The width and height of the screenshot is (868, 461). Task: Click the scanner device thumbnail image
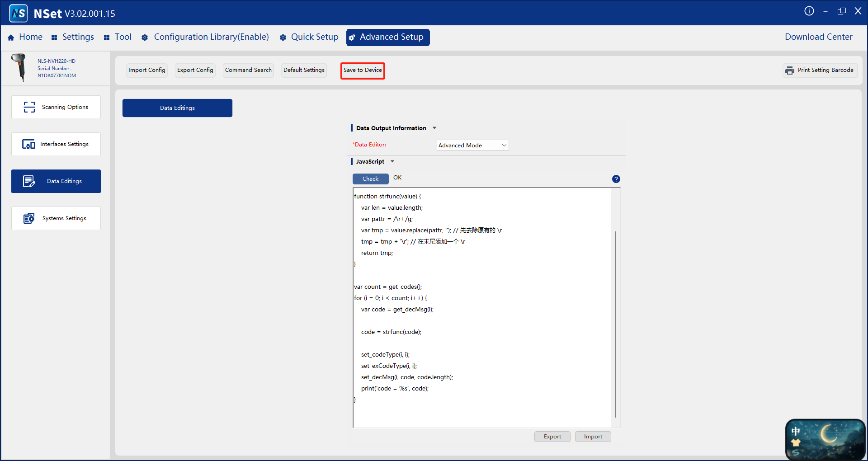pyautogui.click(x=19, y=67)
